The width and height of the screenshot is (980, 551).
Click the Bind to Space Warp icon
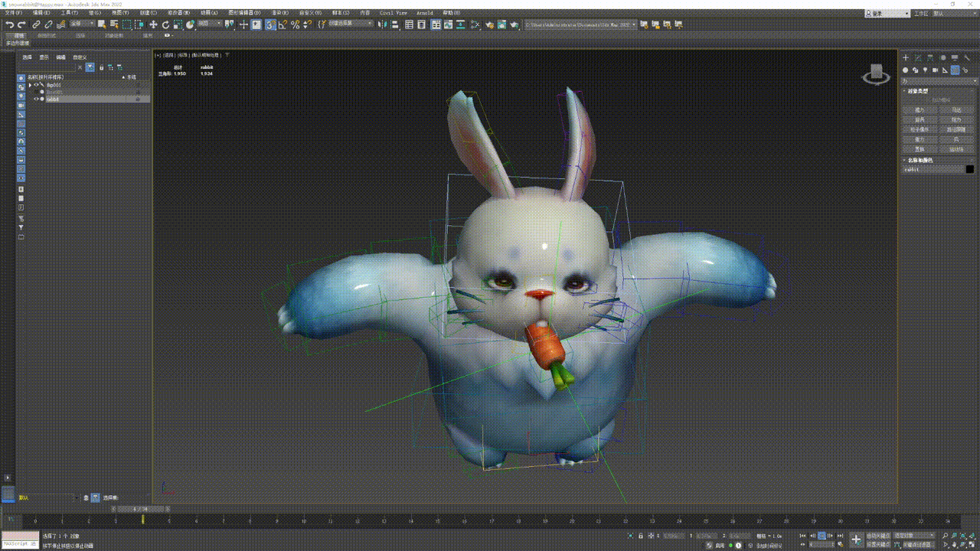pos(60,24)
